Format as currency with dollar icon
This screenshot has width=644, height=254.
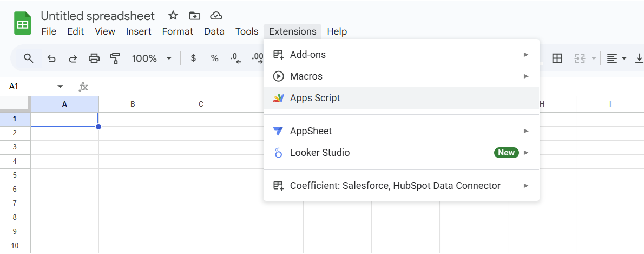pyautogui.click(x=193, y=58)
